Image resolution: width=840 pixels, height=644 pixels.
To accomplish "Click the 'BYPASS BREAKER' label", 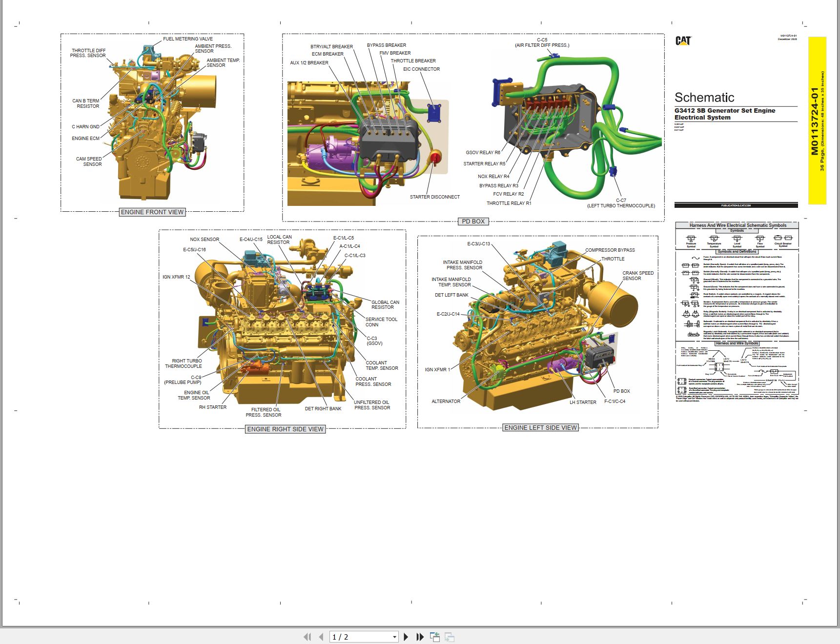I will click(387, 45).
